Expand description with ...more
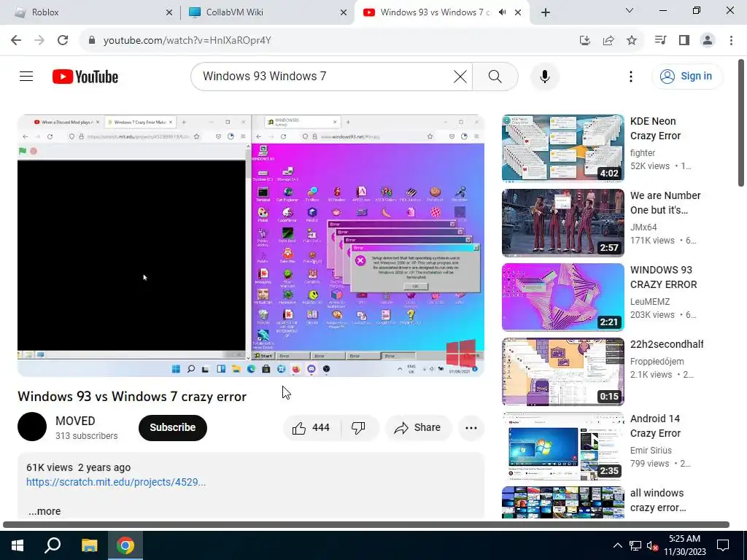This screenshot has width=747, height=560. [44, 511]
